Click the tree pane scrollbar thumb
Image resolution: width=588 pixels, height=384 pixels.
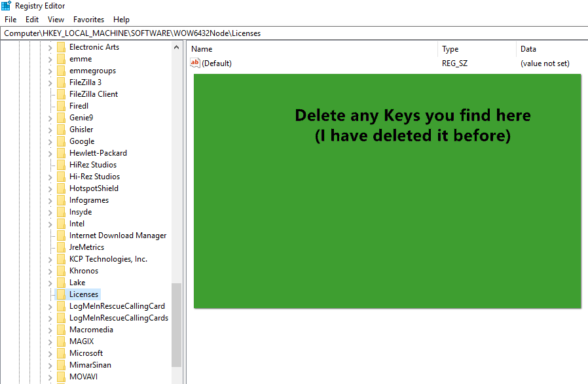177,325
